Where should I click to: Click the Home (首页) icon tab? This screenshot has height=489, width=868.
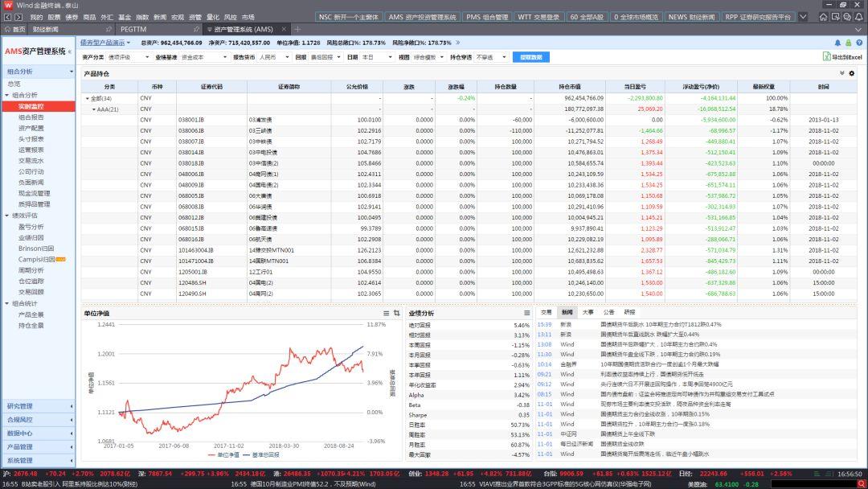click(x=14, y=30)
